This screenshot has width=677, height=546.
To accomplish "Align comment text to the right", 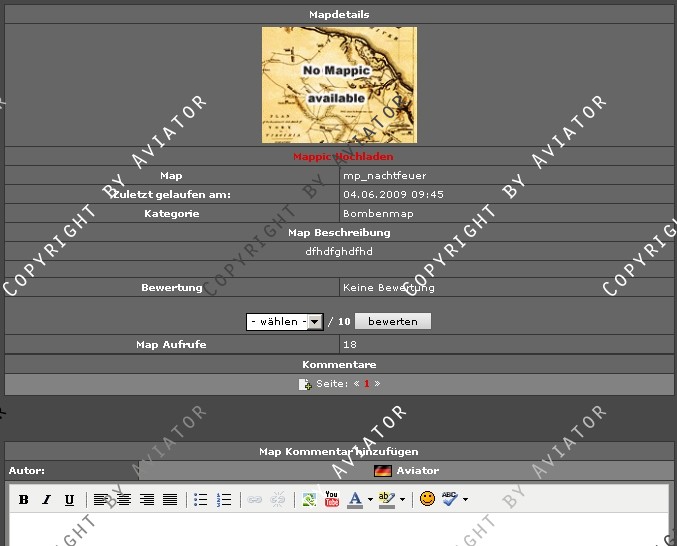I will tap(147, 500).
